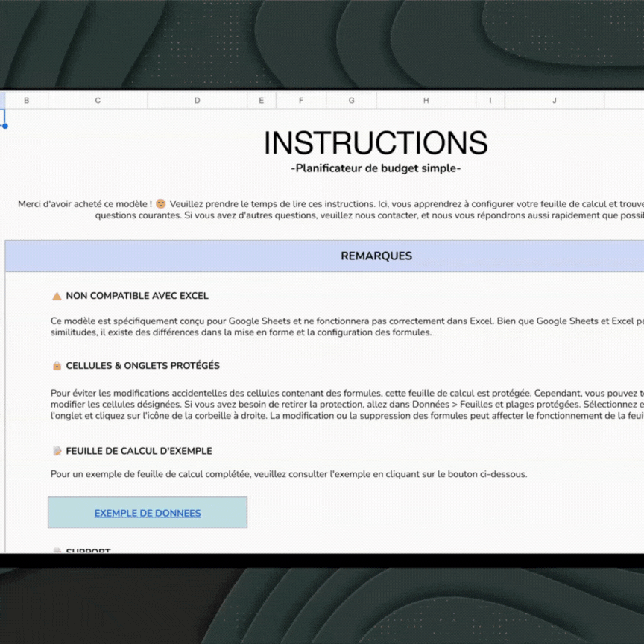644x644 pixels.
Task: Select the Planificateur de budget simple subtitle
Action: (376, 168)
